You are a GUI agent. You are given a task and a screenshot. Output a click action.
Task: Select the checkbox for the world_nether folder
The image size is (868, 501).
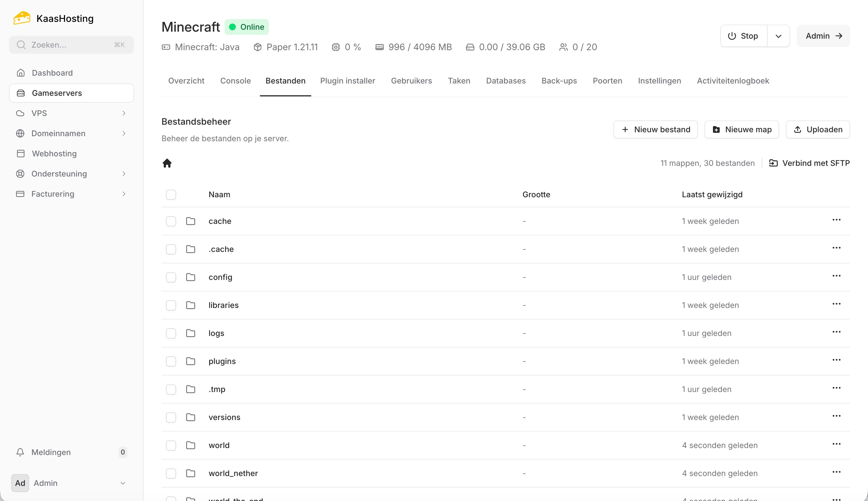point(171,474)
